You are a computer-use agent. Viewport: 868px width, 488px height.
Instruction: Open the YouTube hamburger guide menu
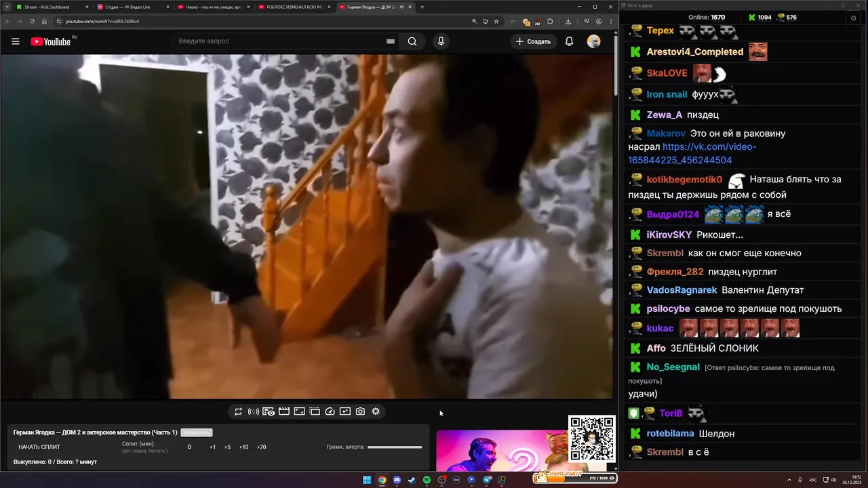click(x=15, y=41)
